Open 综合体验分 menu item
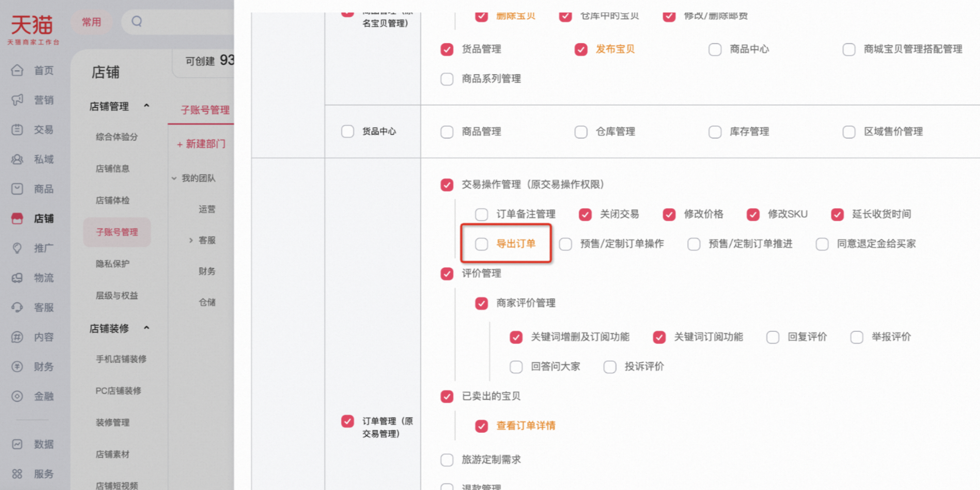This screenshot has width=980, height=490. point(117,137)
